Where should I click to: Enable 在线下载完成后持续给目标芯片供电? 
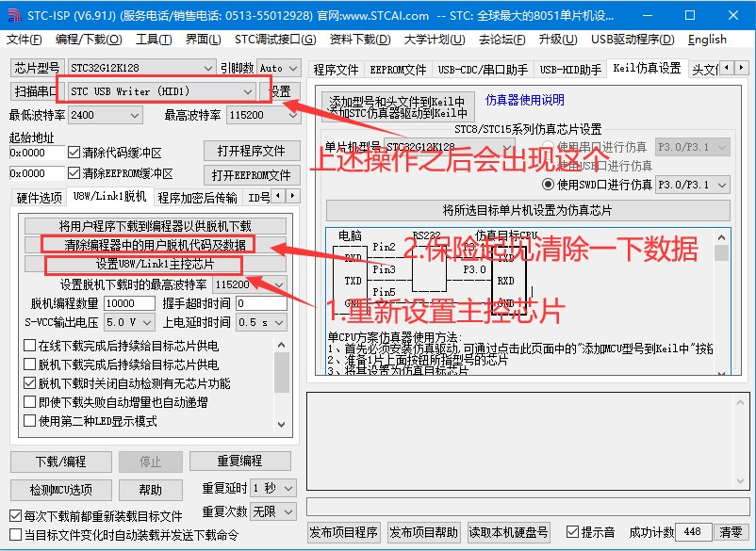(29, 346)
